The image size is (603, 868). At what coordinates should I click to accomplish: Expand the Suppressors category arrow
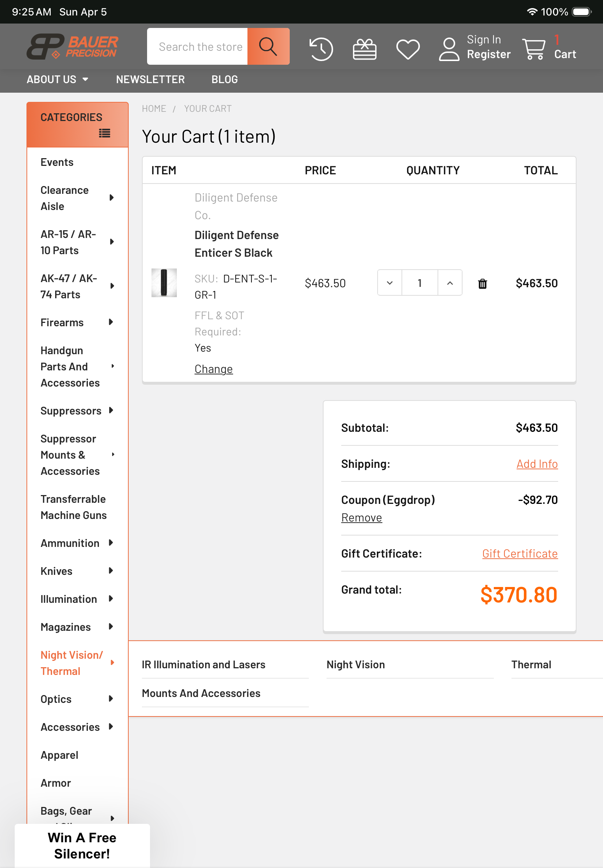111,410
